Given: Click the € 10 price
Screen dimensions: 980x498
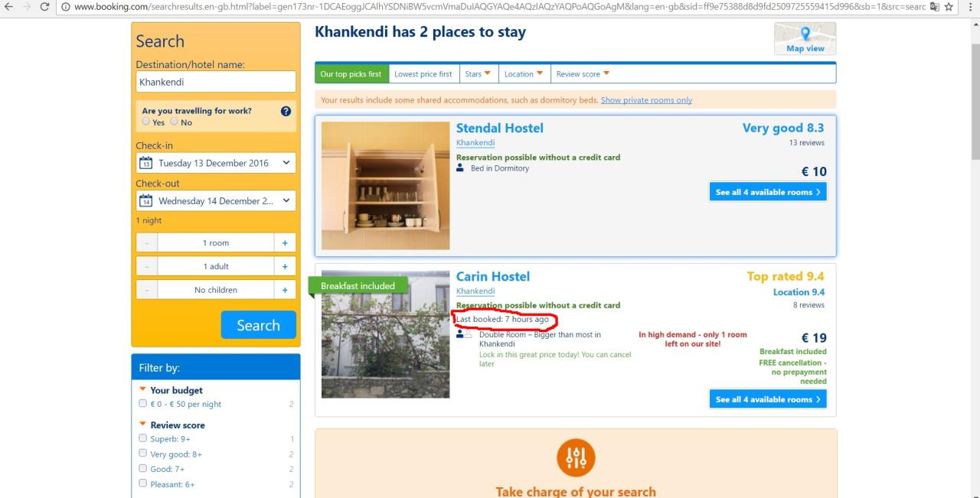Looking at the screenshot, I should tap(814, 171).
